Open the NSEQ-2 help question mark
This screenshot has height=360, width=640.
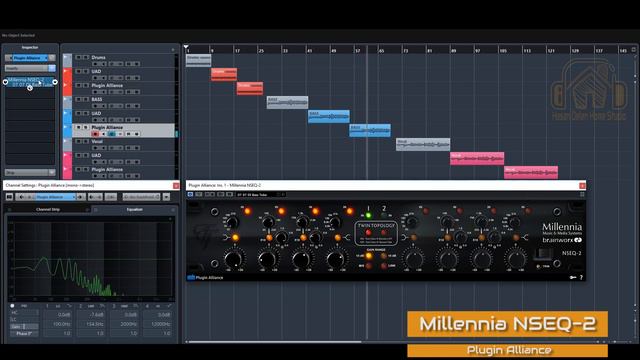click(x=581, y=278)
